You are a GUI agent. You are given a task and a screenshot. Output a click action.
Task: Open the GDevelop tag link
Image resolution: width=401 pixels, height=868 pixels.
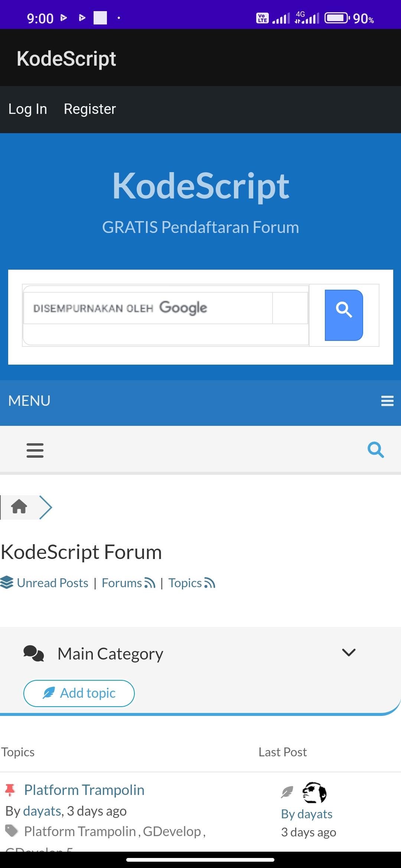tap(172, 831)
